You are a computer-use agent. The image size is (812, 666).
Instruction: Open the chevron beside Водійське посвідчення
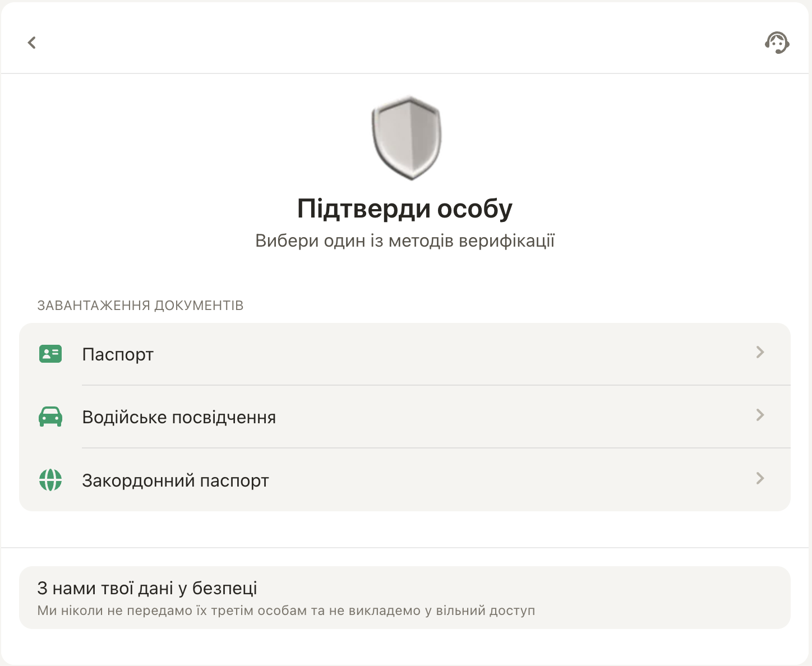[x=760, y=415]
